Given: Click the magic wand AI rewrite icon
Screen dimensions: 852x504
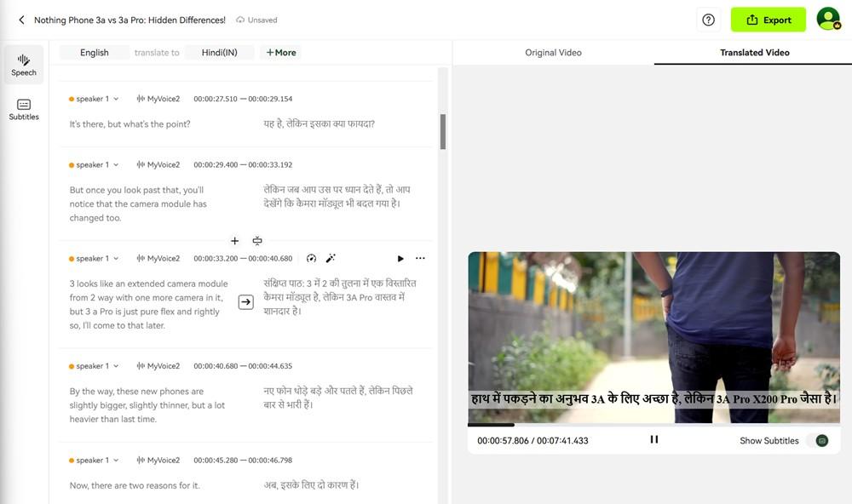Looking at the screenshot, I should tap(331, 259).
